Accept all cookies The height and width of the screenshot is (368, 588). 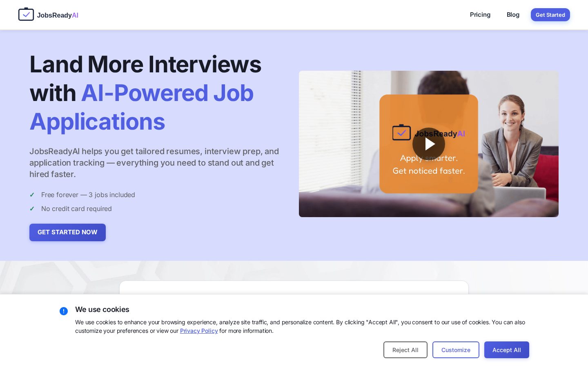pos(507,350)
